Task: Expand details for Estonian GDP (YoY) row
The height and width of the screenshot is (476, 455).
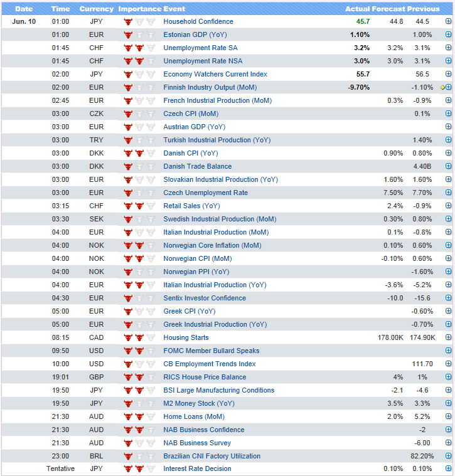Action: (448, 34)
